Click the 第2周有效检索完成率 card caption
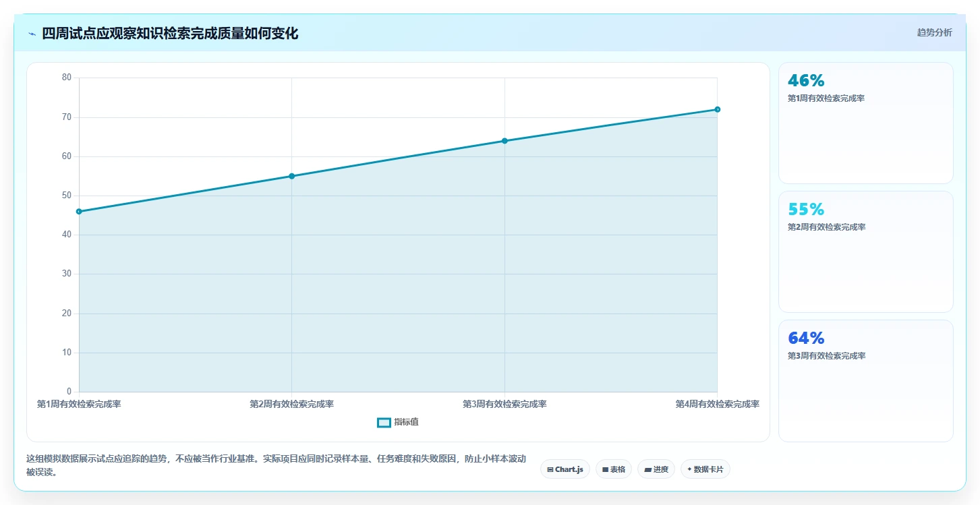The width and height of the screenshot is (980, 505). [x=826, y=227]
